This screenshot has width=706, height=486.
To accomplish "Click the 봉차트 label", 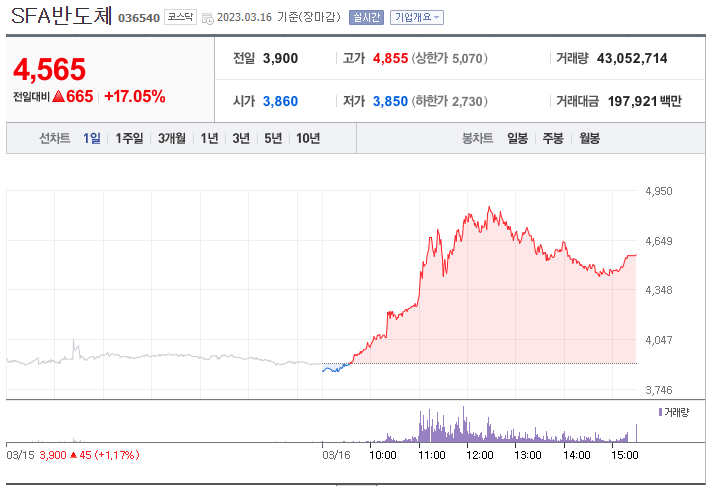I will tap(478, 138).
